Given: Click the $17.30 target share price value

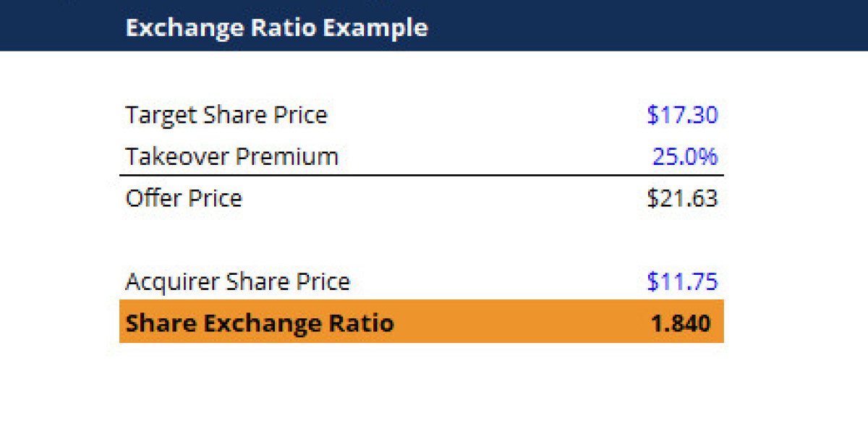Looking at the screenshot, I should 682,115.
